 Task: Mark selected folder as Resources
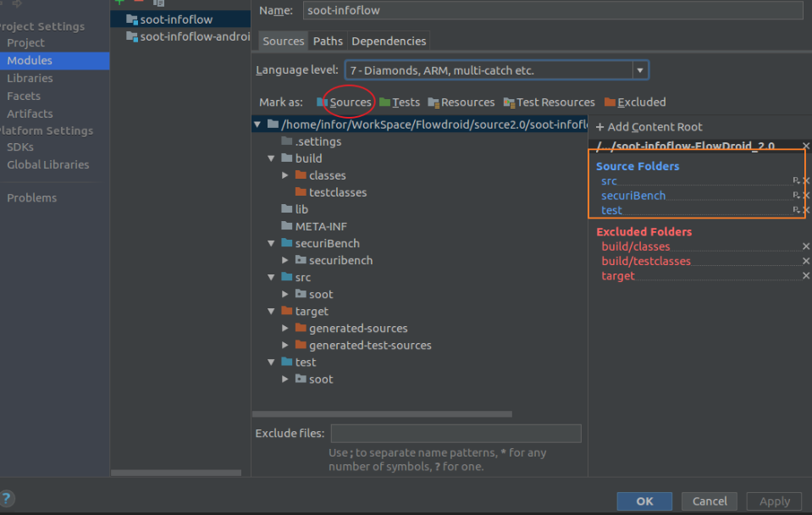[467, 102]
